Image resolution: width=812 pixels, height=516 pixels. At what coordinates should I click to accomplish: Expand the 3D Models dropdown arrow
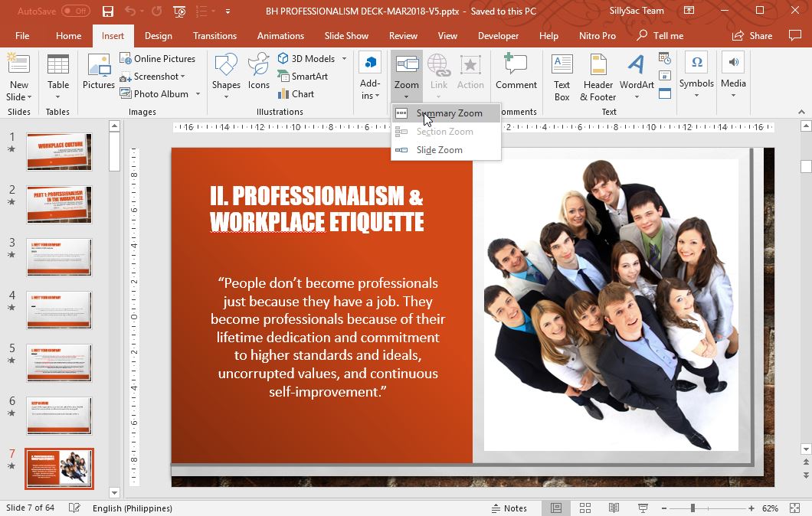tap(344, 59)
